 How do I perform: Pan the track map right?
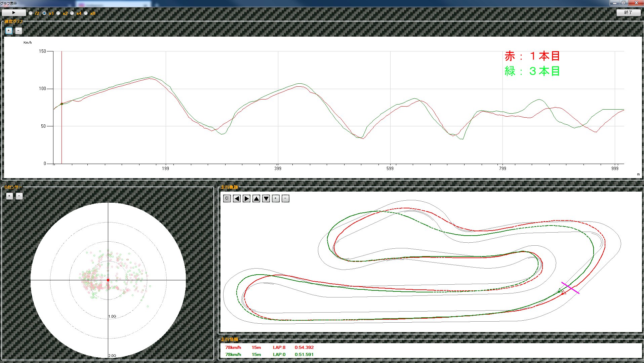(246, 199)
